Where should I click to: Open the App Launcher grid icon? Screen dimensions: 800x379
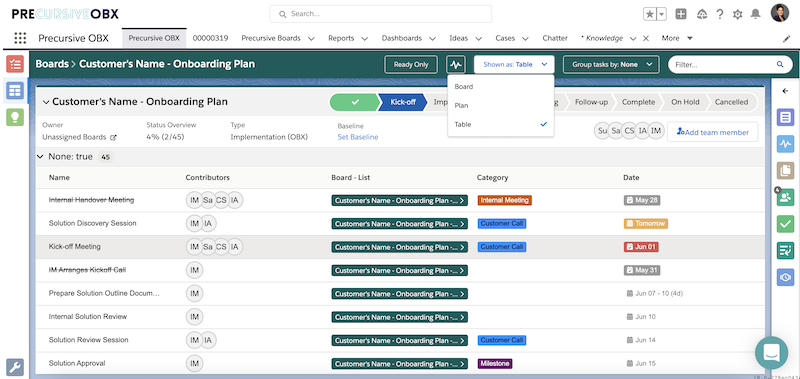20,38
